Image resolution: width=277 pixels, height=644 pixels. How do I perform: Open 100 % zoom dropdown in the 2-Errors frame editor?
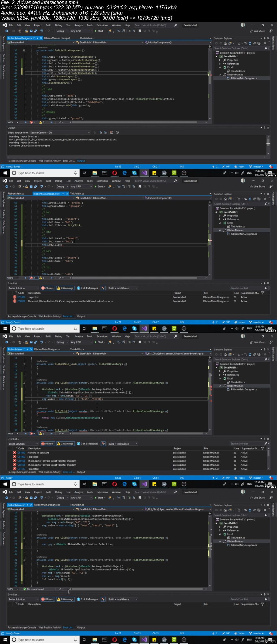13,278
